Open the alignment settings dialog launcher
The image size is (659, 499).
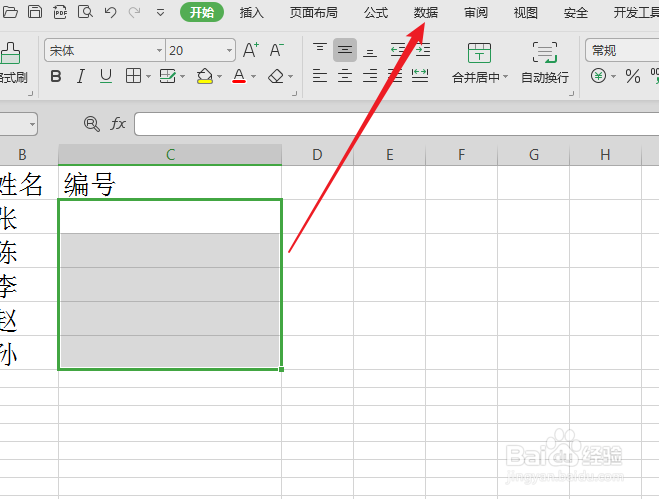572,93
